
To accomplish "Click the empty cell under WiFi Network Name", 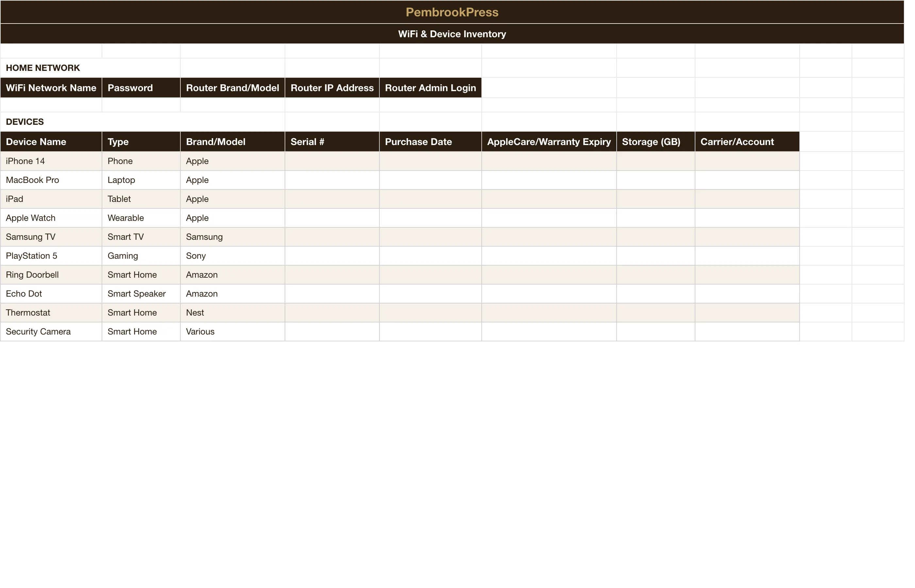I will [51, 105].
